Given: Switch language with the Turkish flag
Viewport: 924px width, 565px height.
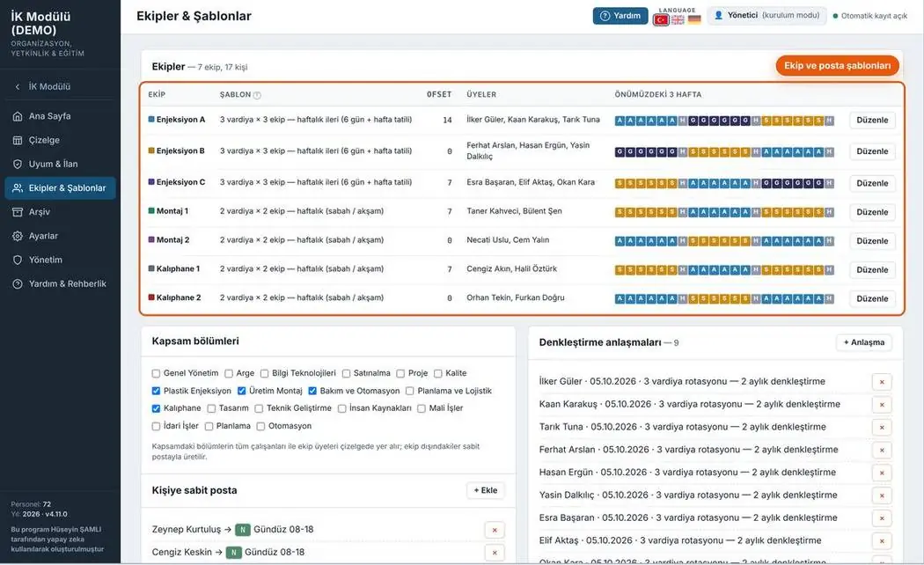Looking at the screenshot, I should click(x=661, y=19).
